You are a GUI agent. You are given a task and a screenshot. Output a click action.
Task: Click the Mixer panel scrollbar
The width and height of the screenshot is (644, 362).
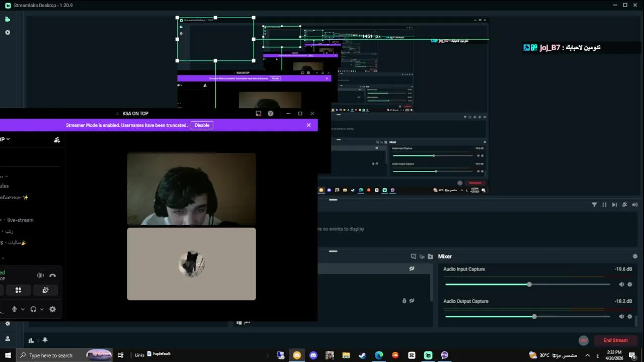pos(636,320)
